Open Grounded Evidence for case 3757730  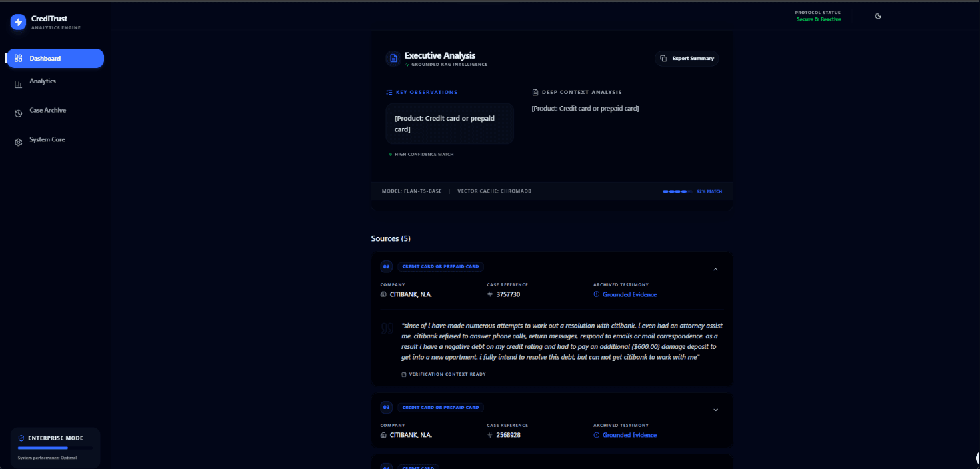coord(629,294)
